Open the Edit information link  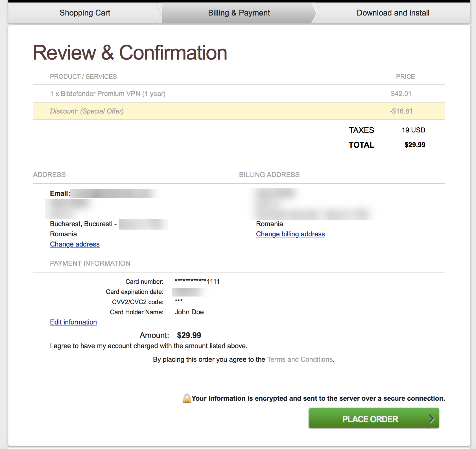click(73, 322)
